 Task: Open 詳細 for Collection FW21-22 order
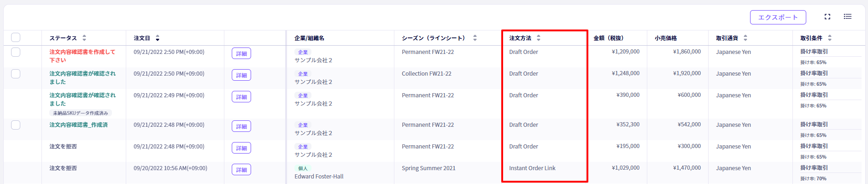click(241, 75)
